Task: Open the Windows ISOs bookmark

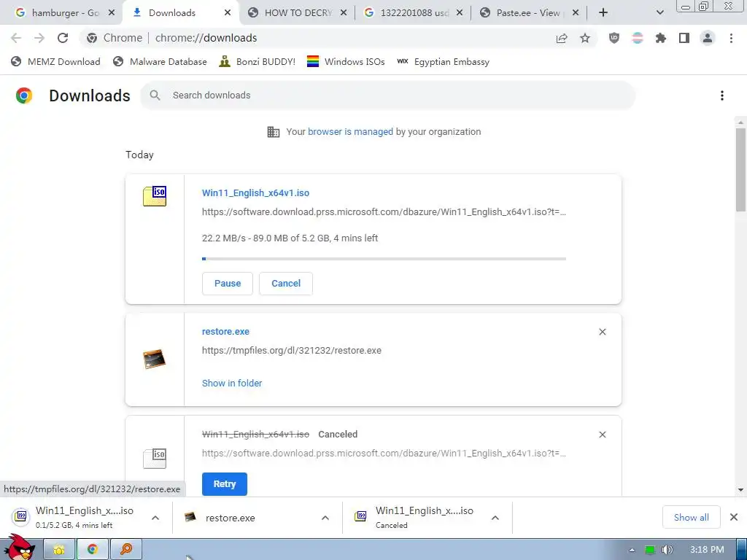Action: tap(346, 62)
